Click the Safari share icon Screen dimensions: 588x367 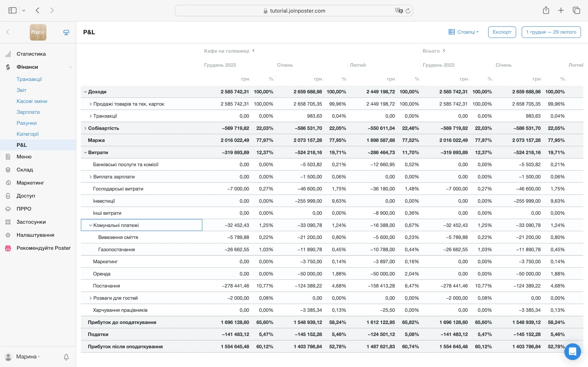[x=546, y=10]
